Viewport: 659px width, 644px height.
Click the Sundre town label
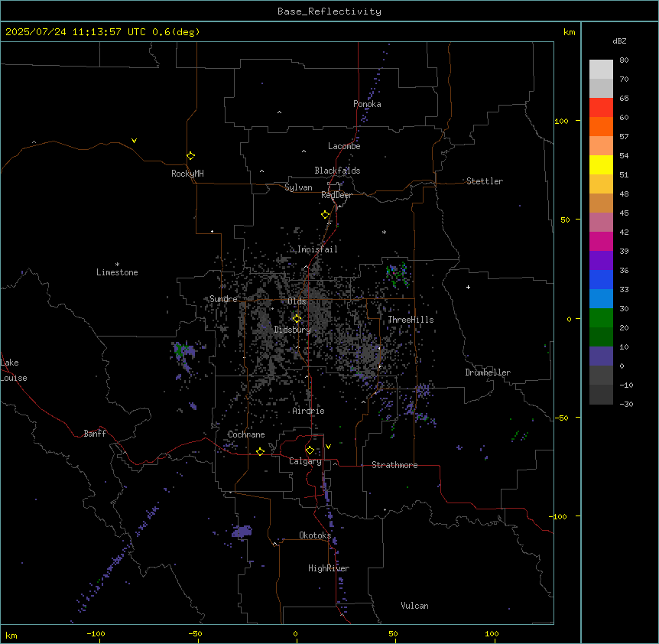point(223,299)
